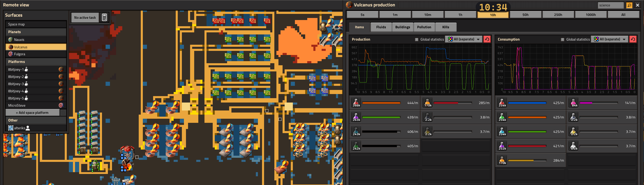644x185 pixels.
Task: Show statistics for All time
Action: coord(623,15)
